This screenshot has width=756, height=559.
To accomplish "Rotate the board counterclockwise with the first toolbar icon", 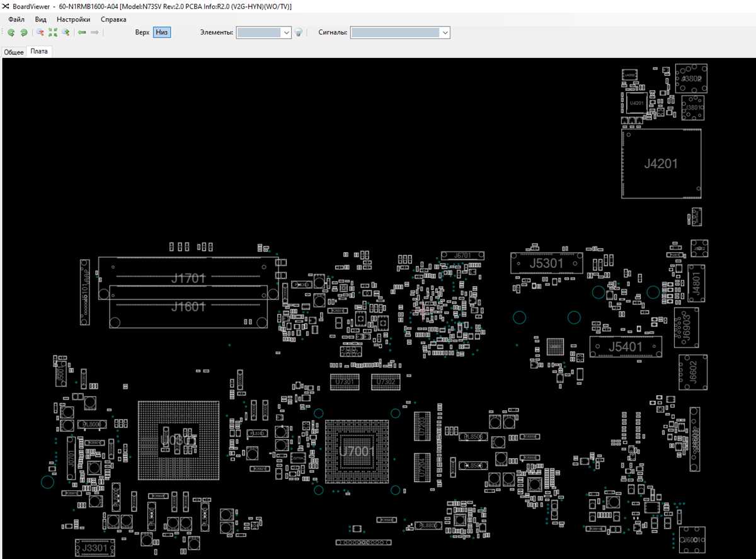I will [x=11, y=32].
